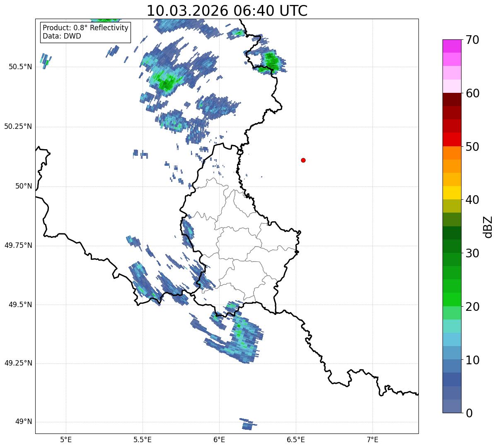Click the 20 tick on the colorbar

[472, 307]
